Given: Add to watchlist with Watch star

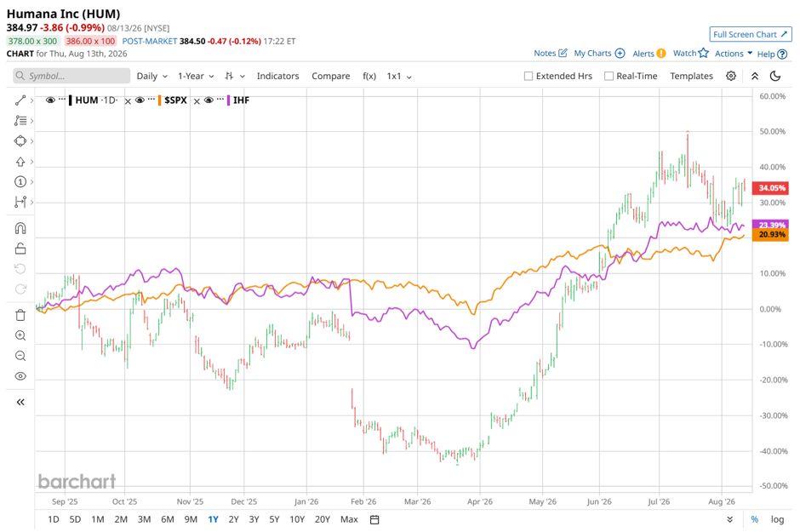Looking at the screenshot, I should (x=691, y=53).
